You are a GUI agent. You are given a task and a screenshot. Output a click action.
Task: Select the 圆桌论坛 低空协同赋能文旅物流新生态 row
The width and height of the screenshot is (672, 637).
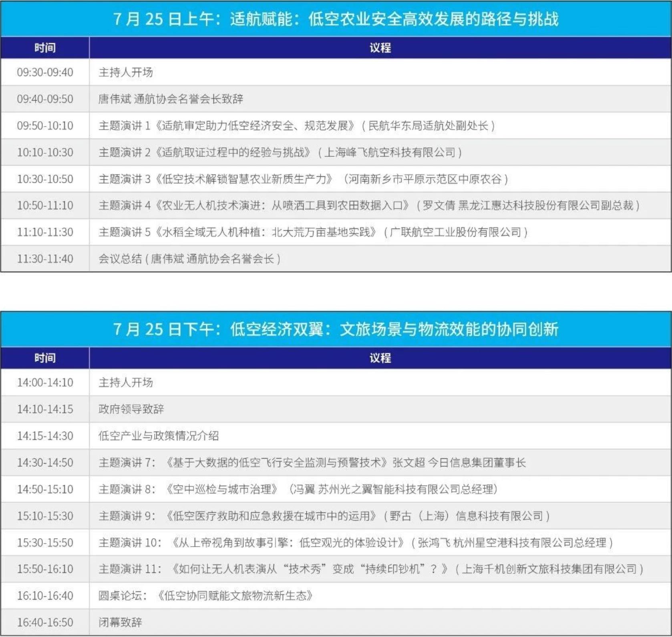pyautogui.click(x=205, y=596)
